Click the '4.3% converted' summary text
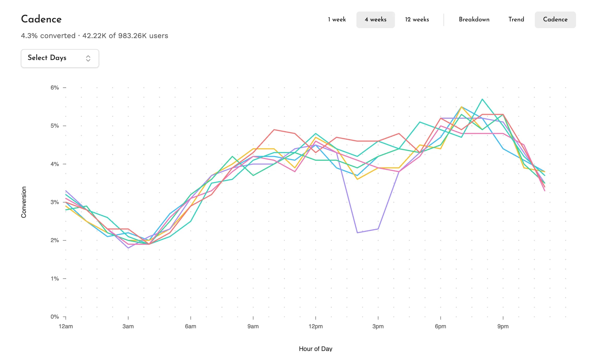 pos(48,36)
